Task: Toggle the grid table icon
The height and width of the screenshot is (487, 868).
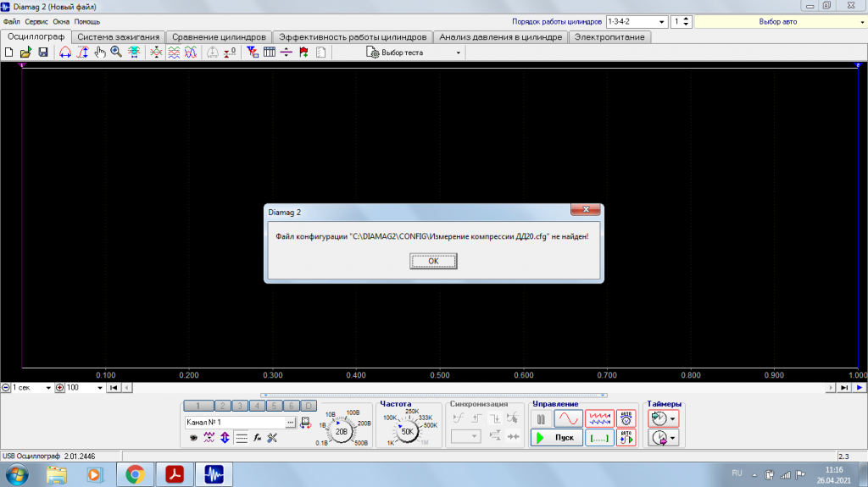Action: tap(270, 52)
